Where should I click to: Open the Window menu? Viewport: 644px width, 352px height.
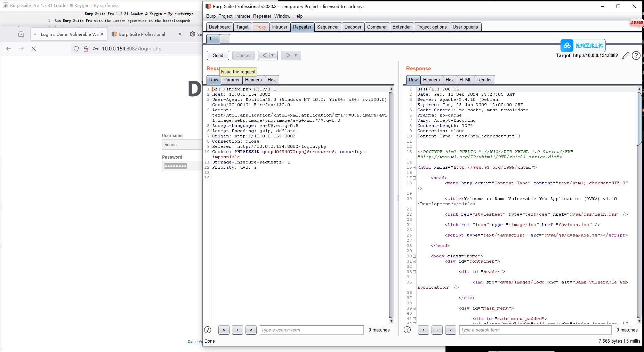pyautogui.click(x=282, y=16)
